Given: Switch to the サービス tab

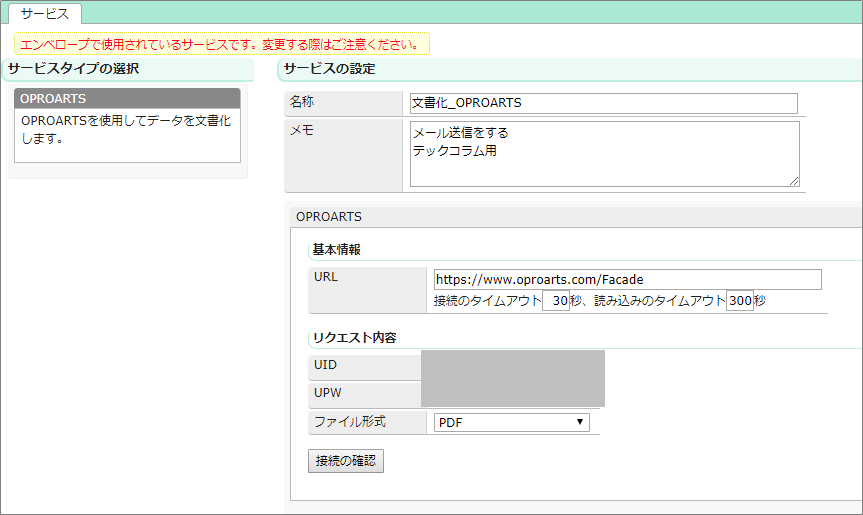Looking at the screenshot, I should point(45,14).
